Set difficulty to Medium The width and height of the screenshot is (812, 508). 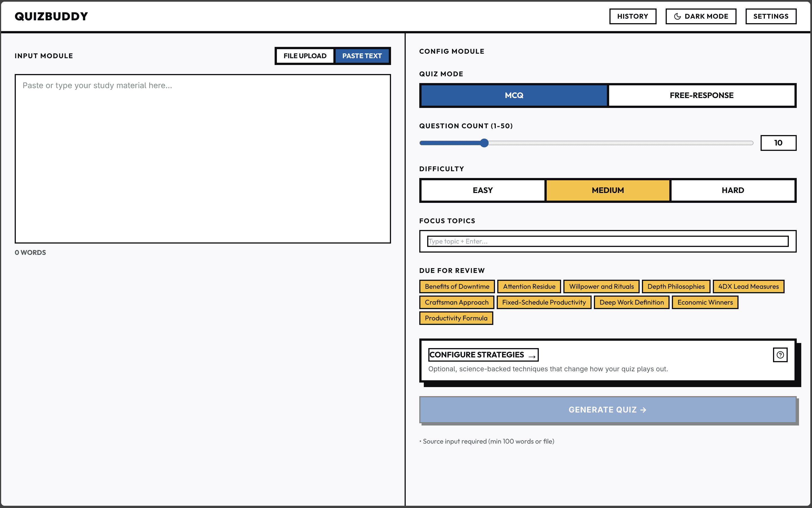click(608, 190)
